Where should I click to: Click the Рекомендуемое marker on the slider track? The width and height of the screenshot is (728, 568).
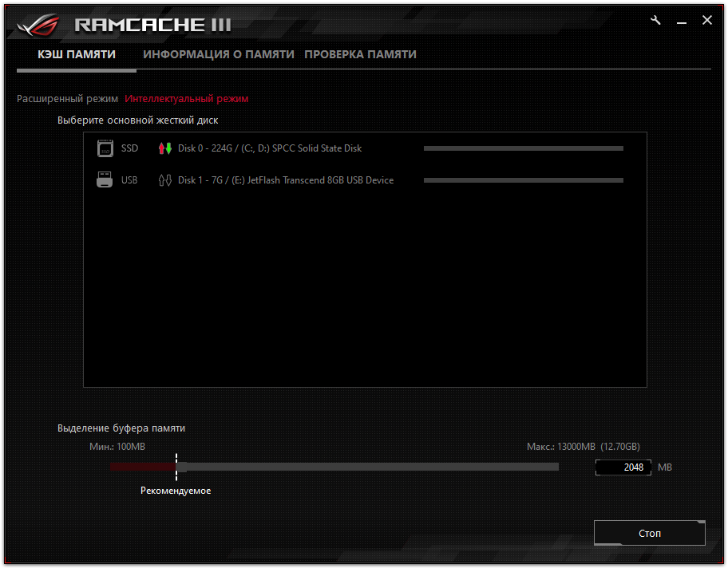coord(176,467)
